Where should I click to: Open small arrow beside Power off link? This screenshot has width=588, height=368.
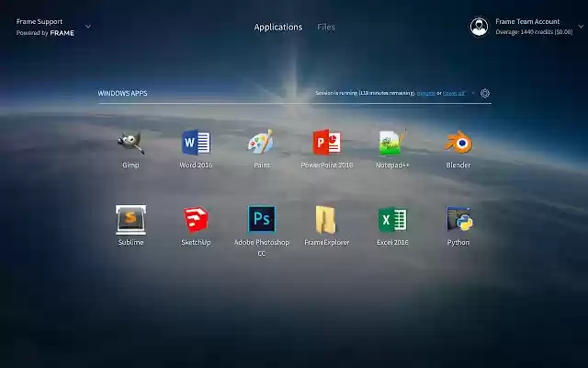click(473, 93)
